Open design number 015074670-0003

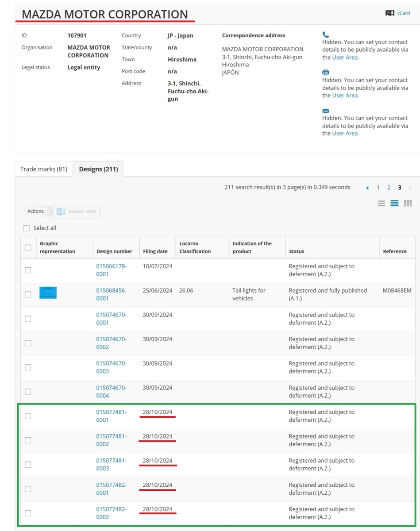tap(111, 368)
